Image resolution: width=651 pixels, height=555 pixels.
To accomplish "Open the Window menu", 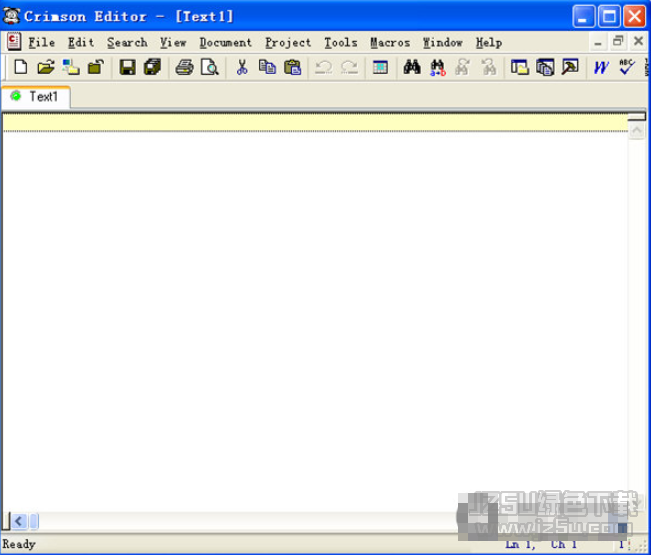I will click(443, 42).
